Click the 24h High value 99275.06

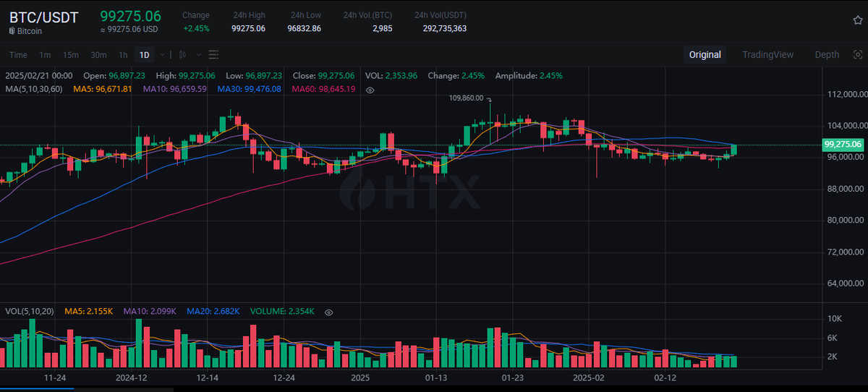point(248,28)
